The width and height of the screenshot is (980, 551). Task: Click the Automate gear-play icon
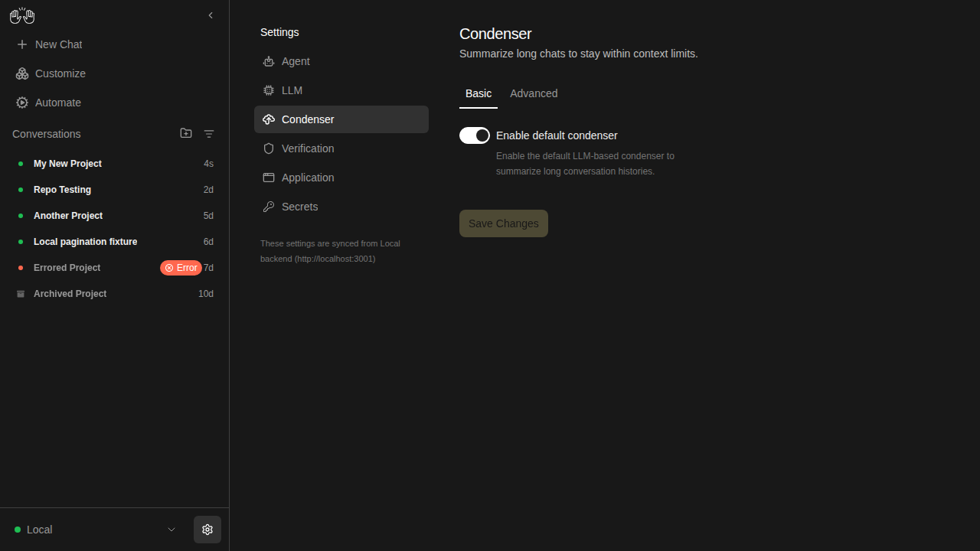click(x=22, y=103)
